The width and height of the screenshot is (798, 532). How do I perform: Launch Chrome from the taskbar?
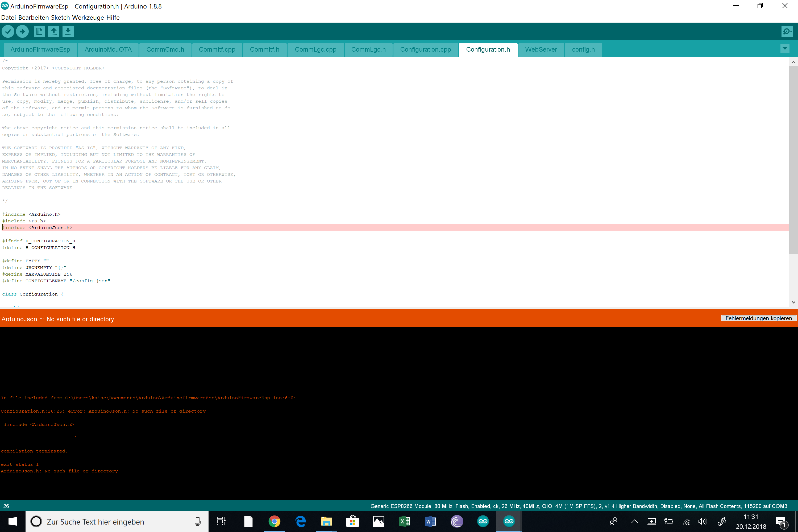274,521
